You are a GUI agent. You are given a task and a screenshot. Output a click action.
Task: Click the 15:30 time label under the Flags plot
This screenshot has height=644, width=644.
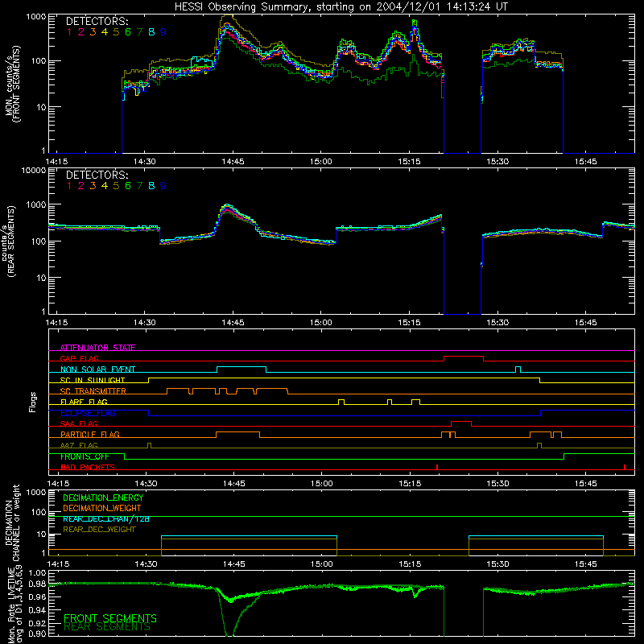(x=497, y=484)
